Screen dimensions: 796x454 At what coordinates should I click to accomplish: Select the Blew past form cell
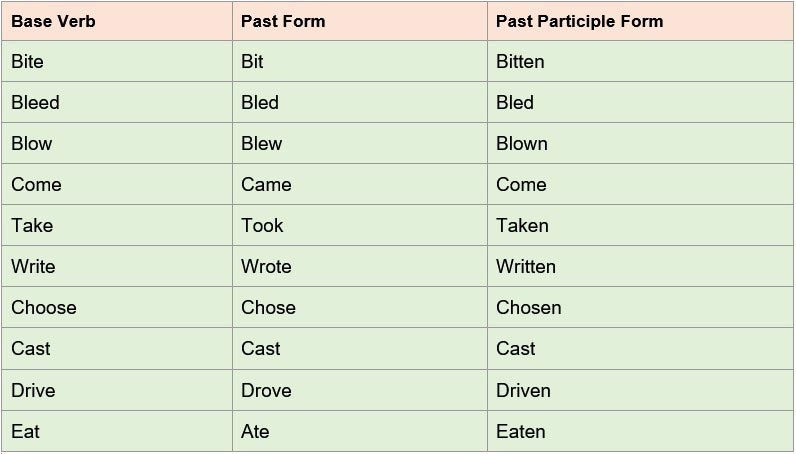(262, 144)
